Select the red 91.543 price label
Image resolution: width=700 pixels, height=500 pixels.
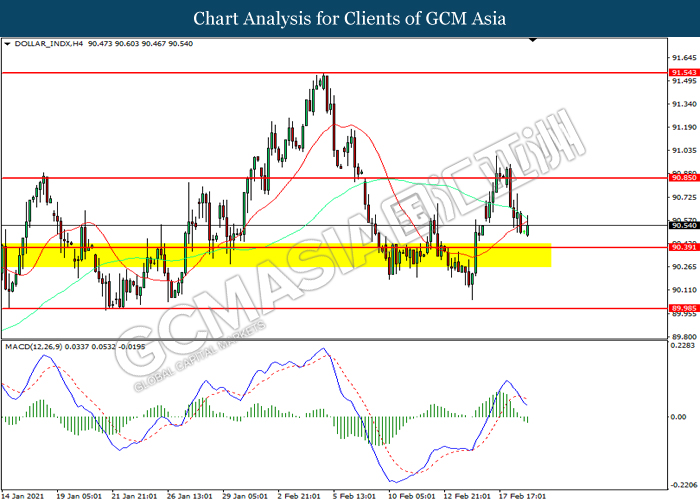pyautogui.click(x=684, y=72)
